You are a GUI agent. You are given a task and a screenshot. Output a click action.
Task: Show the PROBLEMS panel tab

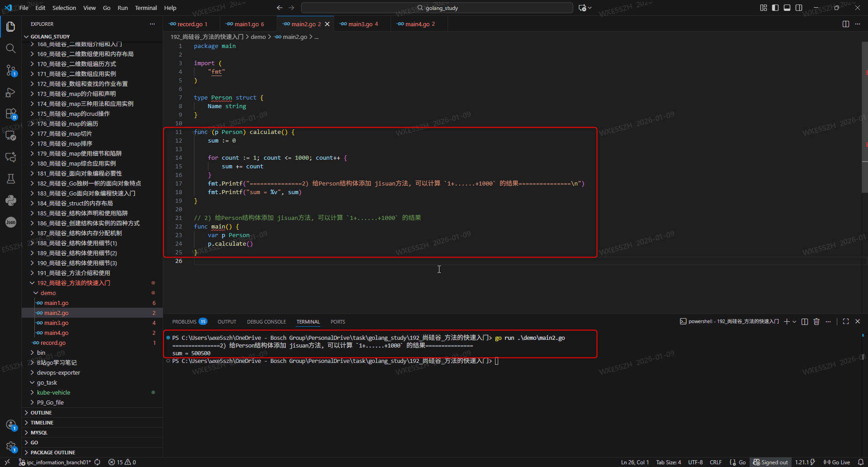189,322
